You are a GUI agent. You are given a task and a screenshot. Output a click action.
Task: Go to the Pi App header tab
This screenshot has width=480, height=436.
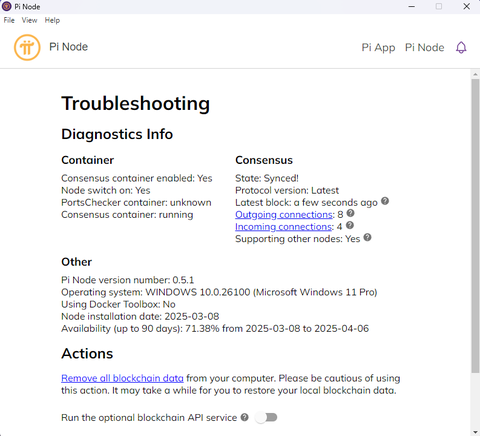[x=378, y=48]
